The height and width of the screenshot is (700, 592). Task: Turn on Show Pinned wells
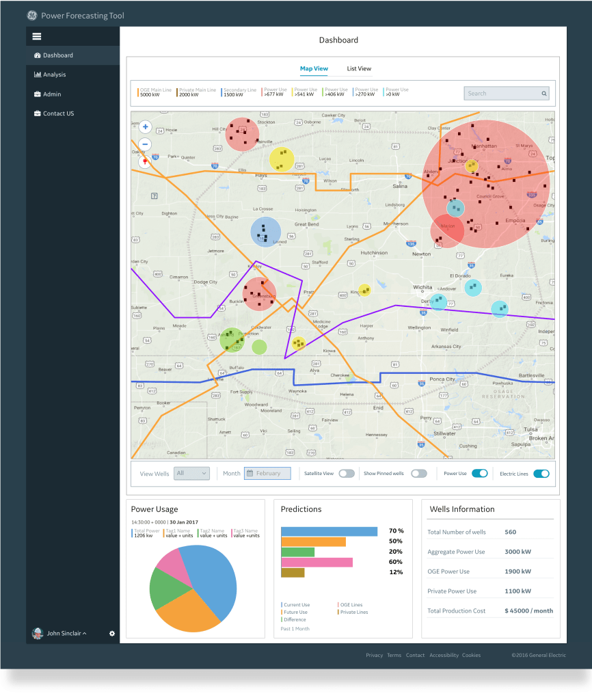tap(419, 473)
